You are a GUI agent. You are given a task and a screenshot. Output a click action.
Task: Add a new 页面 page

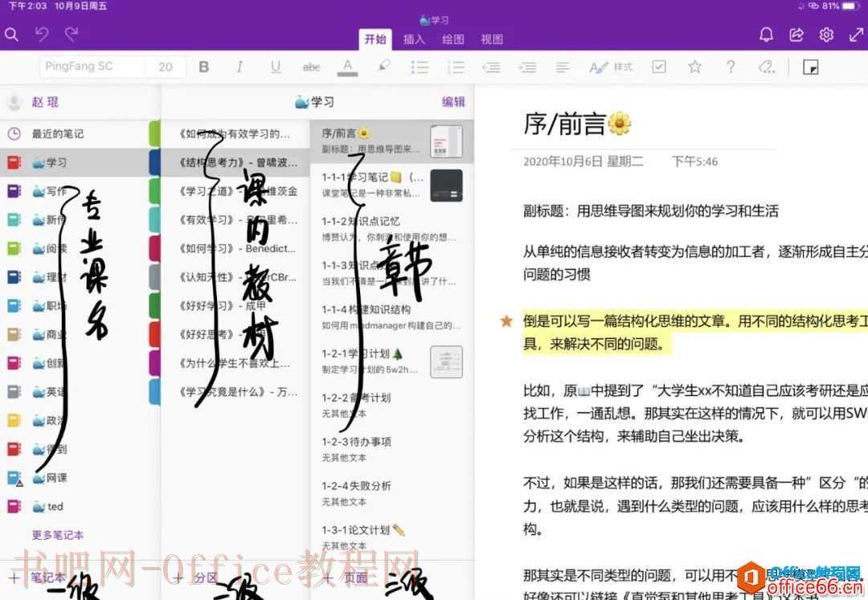point(345,578)
